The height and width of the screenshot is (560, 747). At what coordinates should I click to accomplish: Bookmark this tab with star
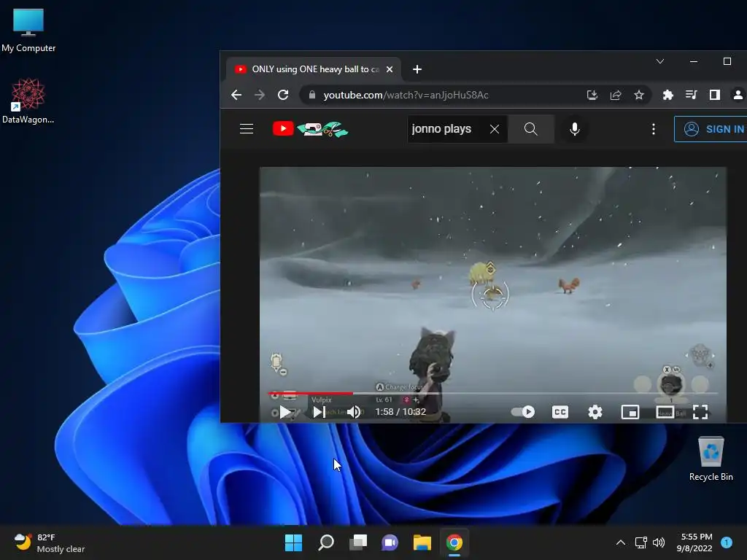pyautogui.click(x=639, y=95)
